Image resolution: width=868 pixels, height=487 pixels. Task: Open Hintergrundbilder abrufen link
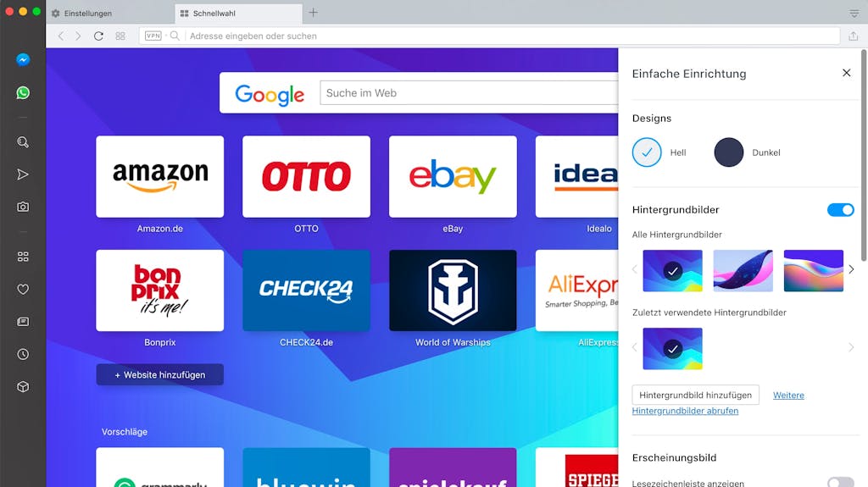click(685, 411)
